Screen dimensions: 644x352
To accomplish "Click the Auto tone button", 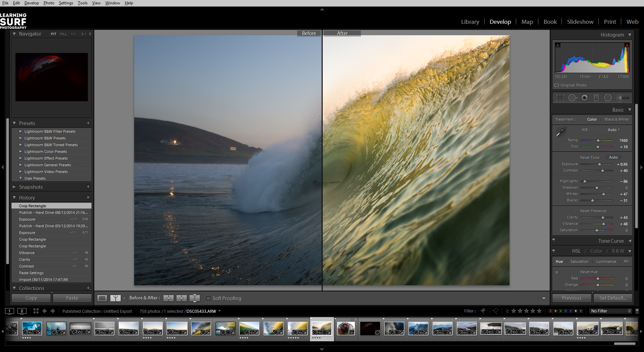I will (x=613, y=157).
